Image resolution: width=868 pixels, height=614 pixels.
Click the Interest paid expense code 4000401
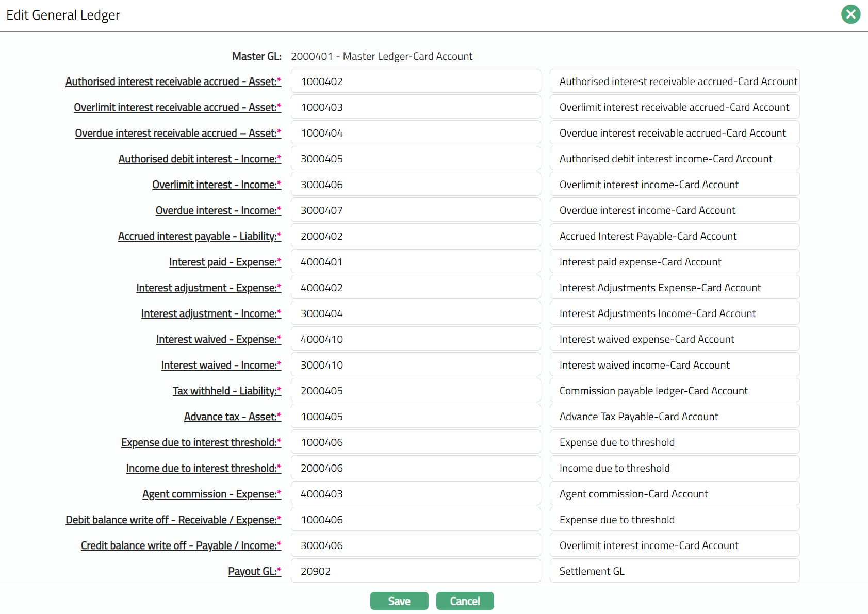pos(415,262)
